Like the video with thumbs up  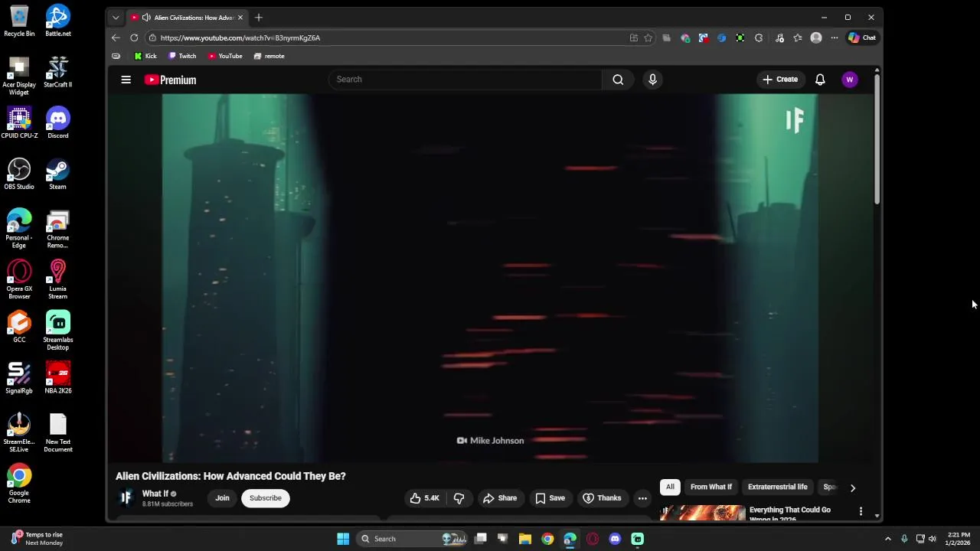pos(424,498)
